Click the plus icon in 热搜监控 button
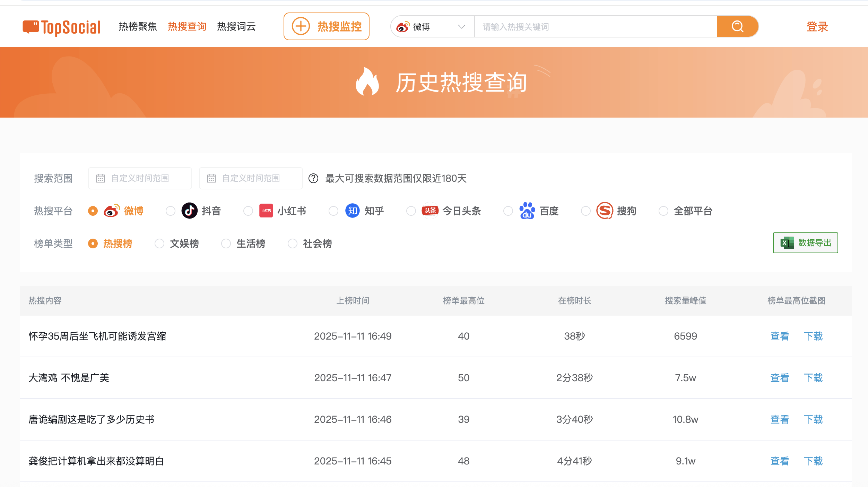 click(301, 26)
